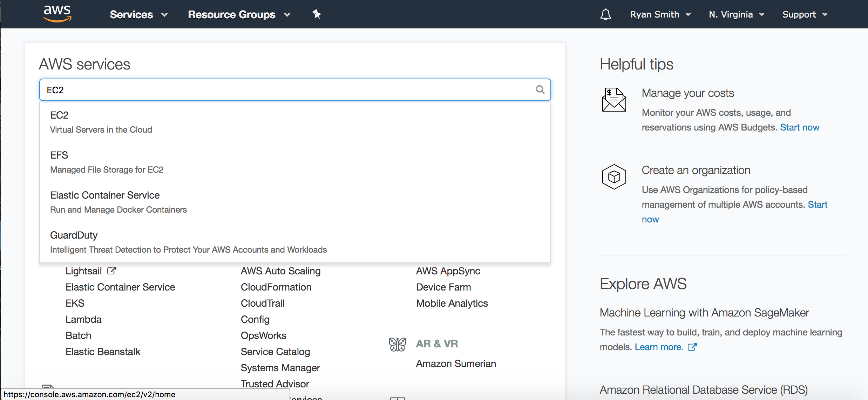Click inside the AWS services search field
The height and width of the screenshot is (400, 868).
(x=280, y=90)
